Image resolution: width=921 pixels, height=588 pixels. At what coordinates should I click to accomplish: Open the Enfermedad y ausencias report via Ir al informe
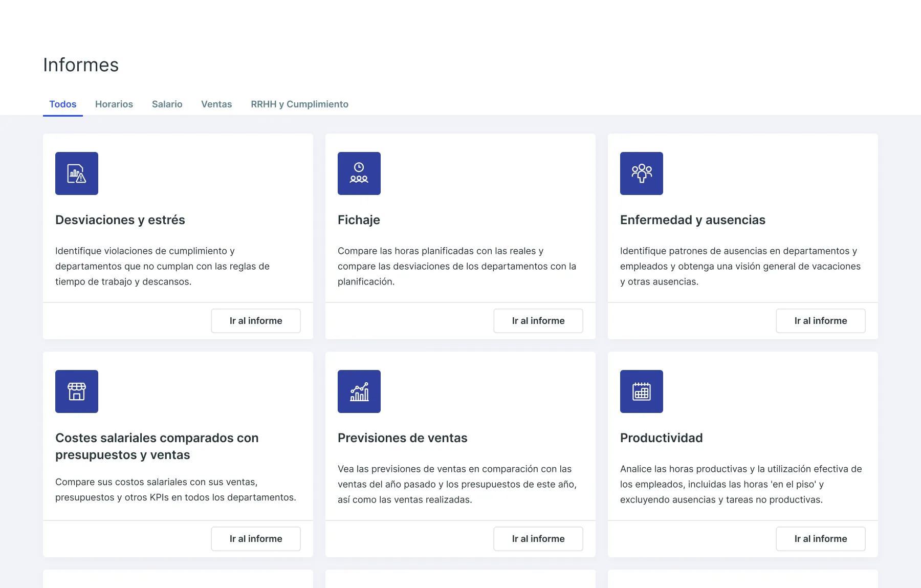pos(821,321)
